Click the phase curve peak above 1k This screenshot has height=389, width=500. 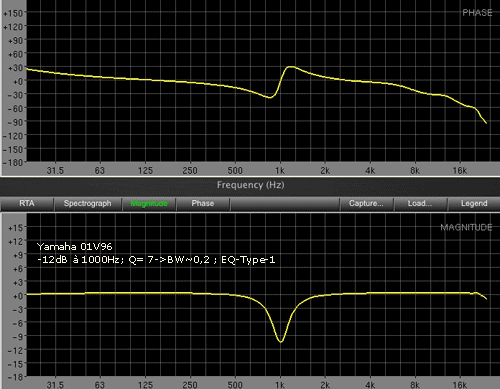point(291,67)
